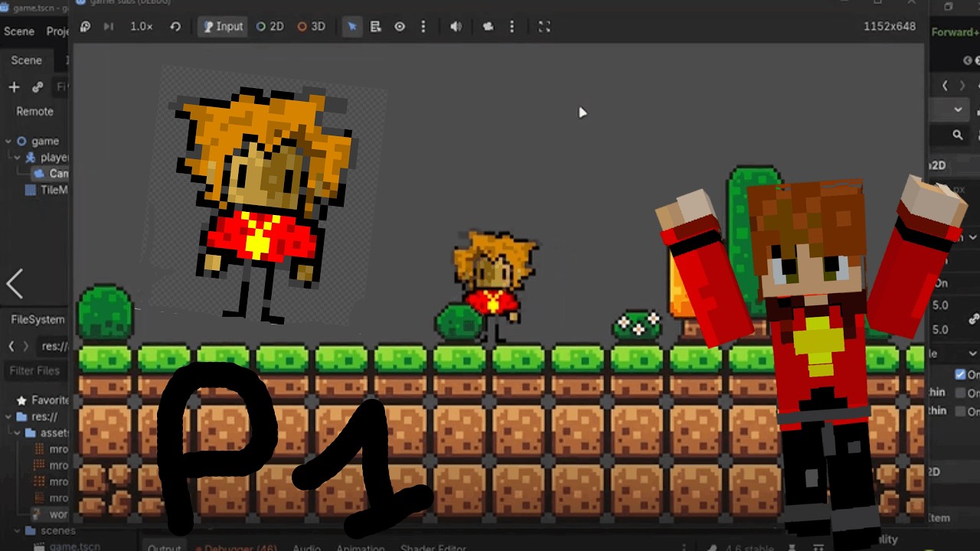The width and height of the screenshot is (980, 551).
Task: Select the TileMap node
Action: pos(54,190)
